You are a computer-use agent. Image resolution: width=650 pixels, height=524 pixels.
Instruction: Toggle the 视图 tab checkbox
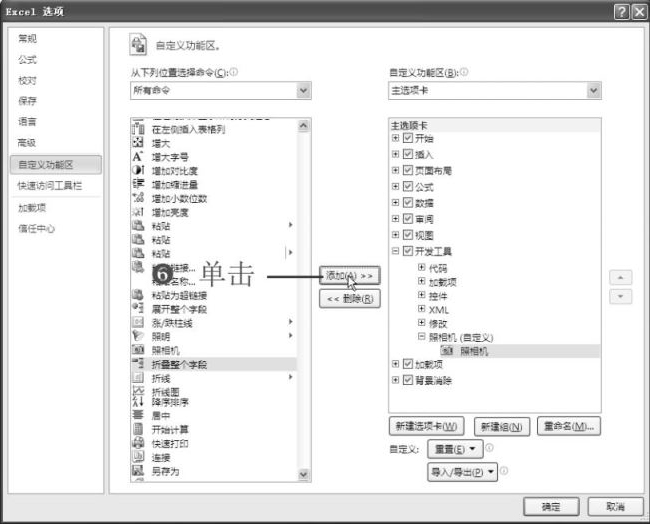point(408,235)
